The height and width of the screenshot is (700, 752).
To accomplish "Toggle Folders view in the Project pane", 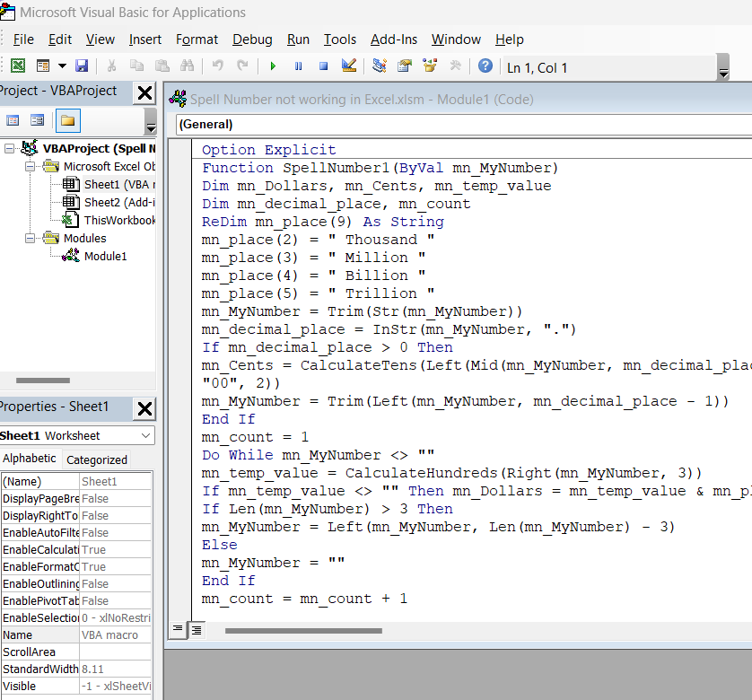I will coord(67,120).
